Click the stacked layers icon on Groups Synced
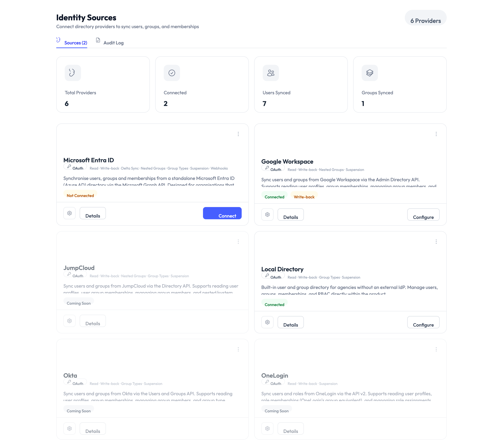The height and width of the screenshot is (448, 503). point(370,73)
